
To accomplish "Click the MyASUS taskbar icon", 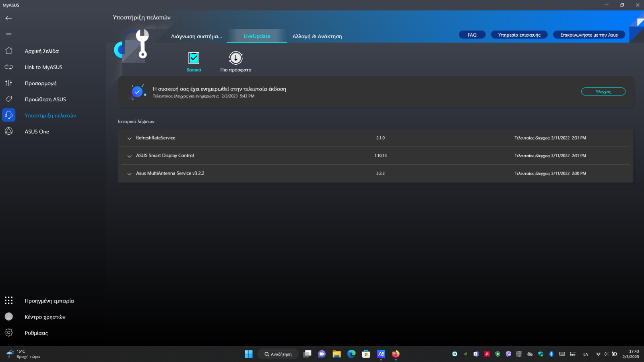I will point(381,354).
